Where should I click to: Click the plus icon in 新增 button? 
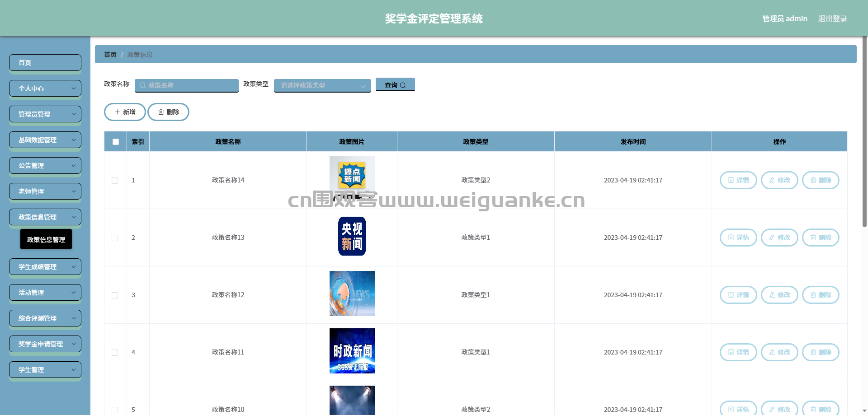tap(118, 112)
